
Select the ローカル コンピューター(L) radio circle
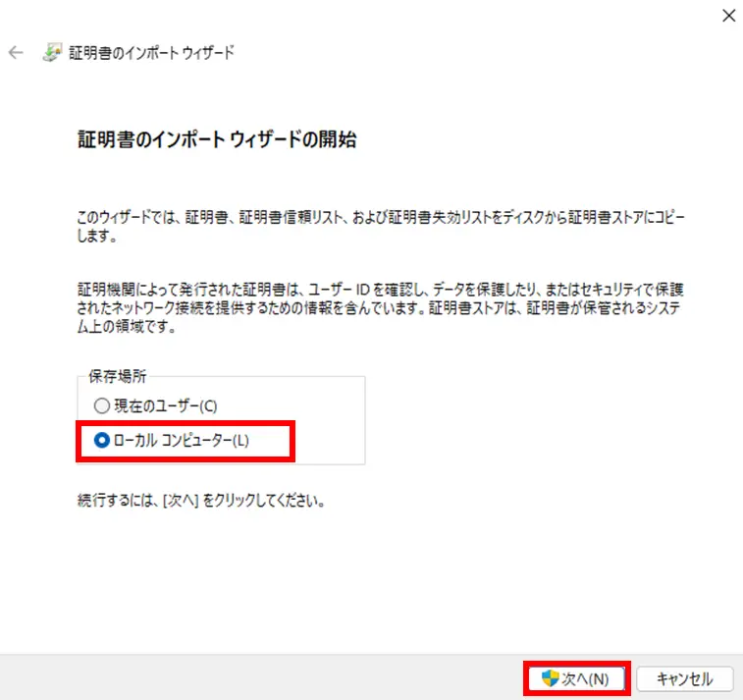[101, 440]
